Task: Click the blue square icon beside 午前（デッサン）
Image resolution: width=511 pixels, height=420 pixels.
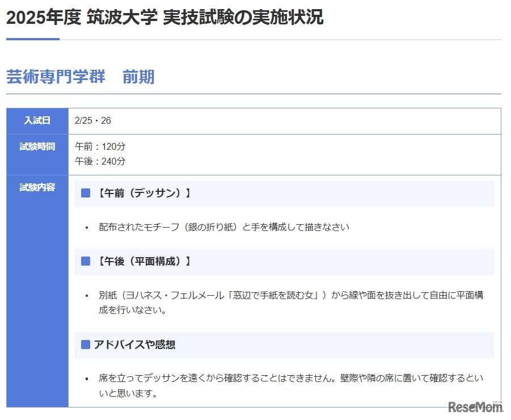Action: click(x=86, y=192)
